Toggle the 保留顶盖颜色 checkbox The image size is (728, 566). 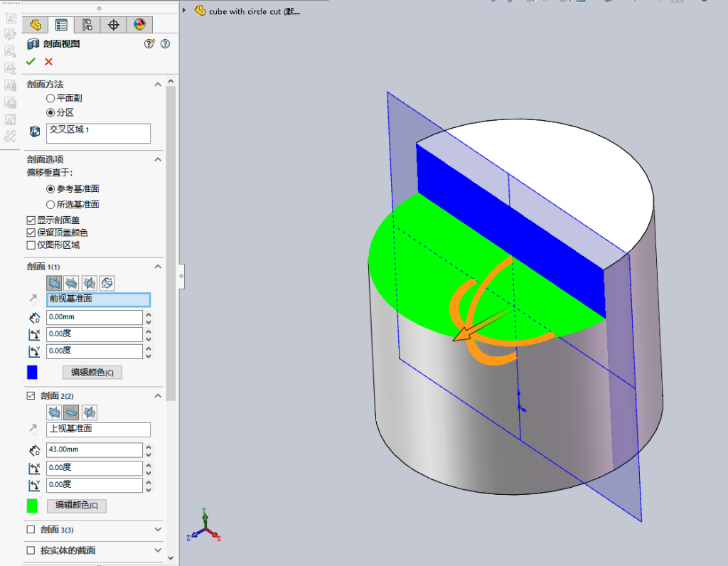[31, 233]
